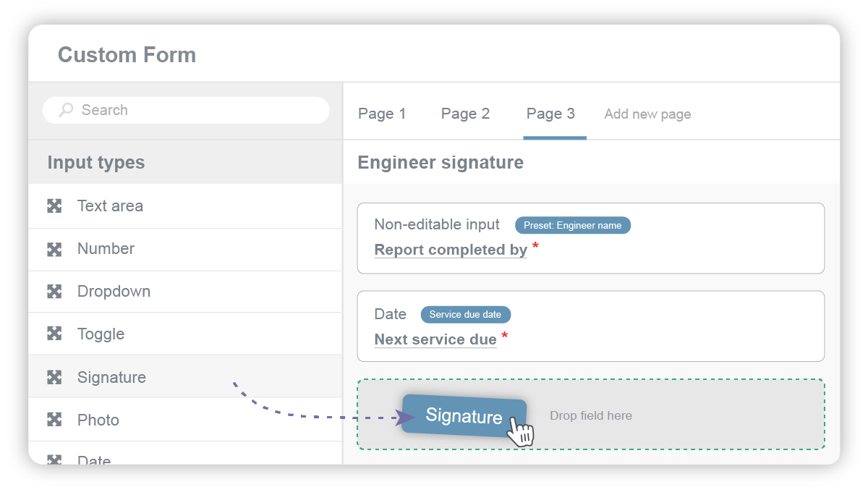Click the drag handle beside Date

pyautogui.click(x=55, y=460)
